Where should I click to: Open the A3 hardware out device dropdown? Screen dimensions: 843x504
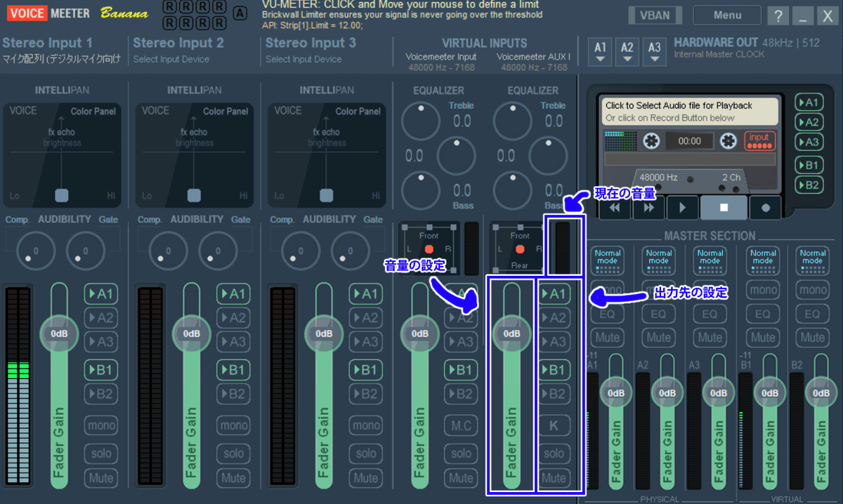(655, 51)
